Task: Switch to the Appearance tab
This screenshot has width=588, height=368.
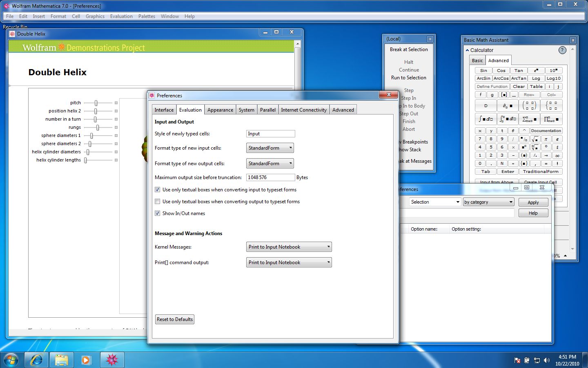Action: (x=220, y=110)
